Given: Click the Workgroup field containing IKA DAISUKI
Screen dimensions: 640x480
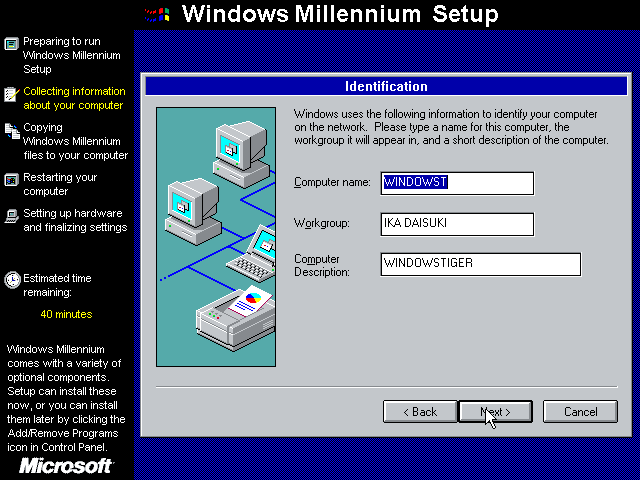Looking at the screenshot, I should tap(457, 224).
